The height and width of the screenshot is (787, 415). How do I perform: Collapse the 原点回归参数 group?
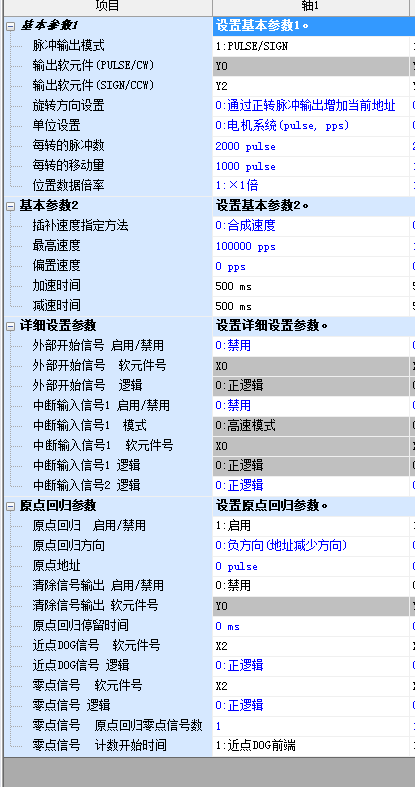11,506
